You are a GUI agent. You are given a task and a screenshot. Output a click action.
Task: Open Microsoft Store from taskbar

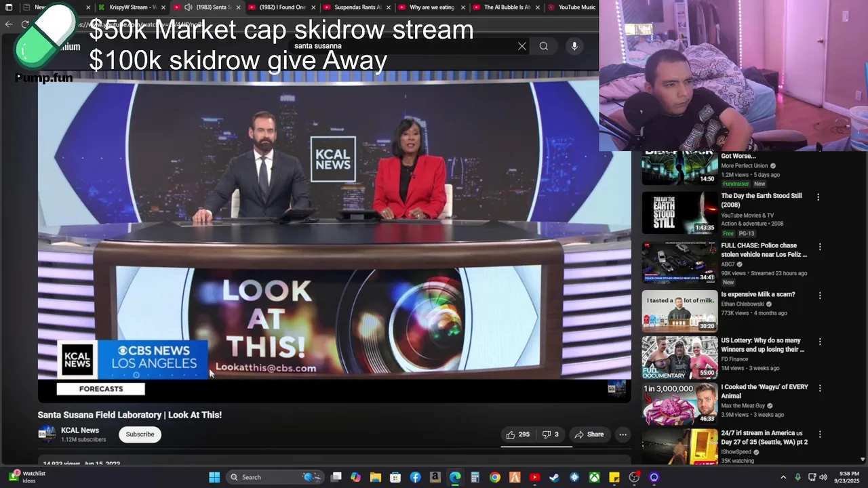point(395,477)
